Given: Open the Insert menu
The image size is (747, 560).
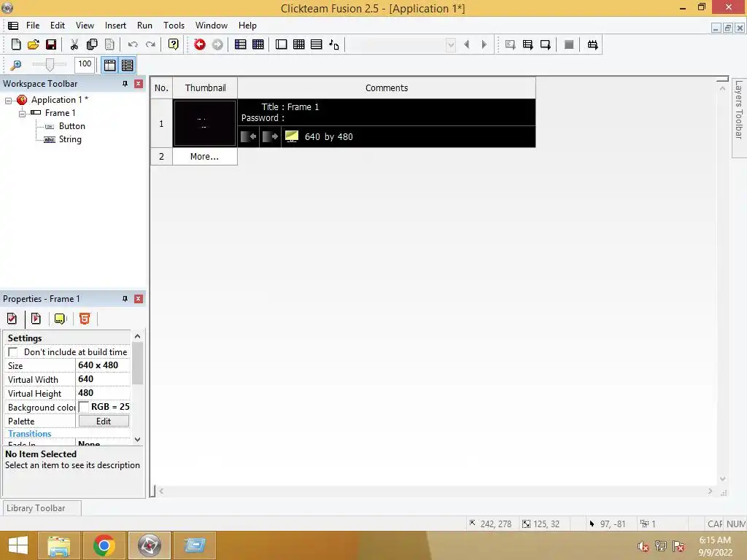Looking at the screenshot, I should pyautogui.click(x=115, y=26).
